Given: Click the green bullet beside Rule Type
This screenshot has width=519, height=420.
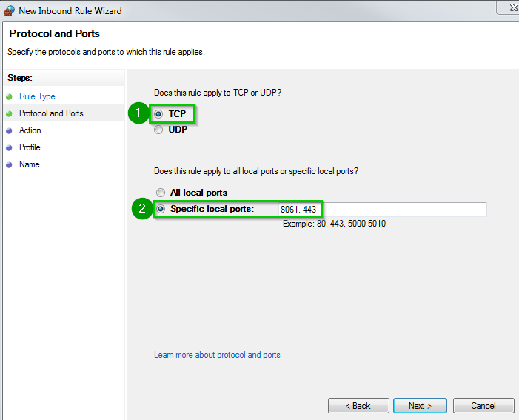Looking at the screenshot, I should point(9,96).
